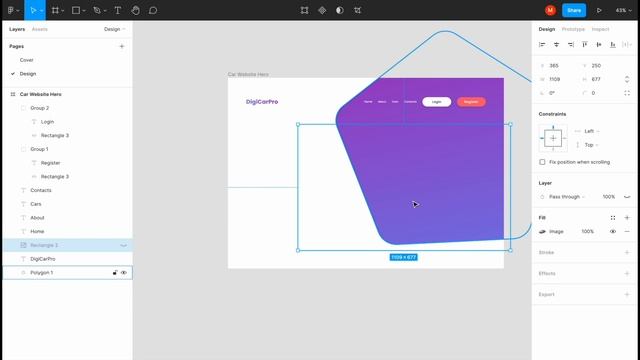Open the Figma main menu
The image size is (640, 360).
point(11,10)
